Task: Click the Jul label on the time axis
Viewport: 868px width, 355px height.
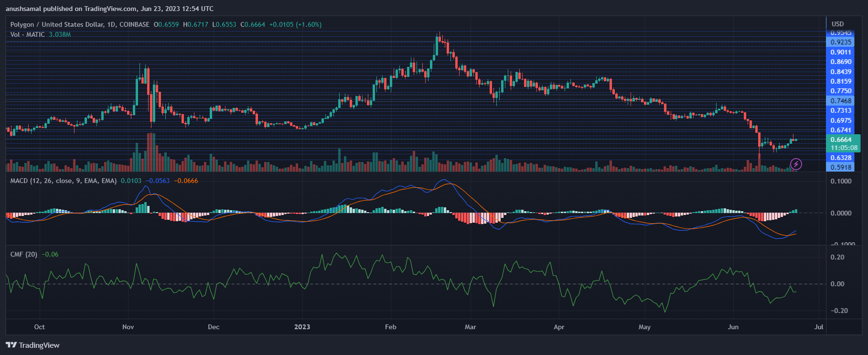Action: point(819,327)
